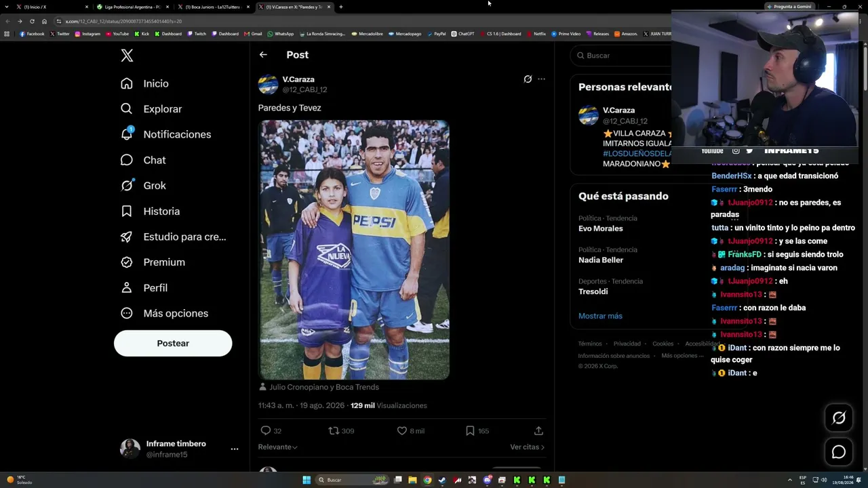868x488 pixels.
Task: Click Mostrar más under Qué está pasando
Action: coord(600,316)
